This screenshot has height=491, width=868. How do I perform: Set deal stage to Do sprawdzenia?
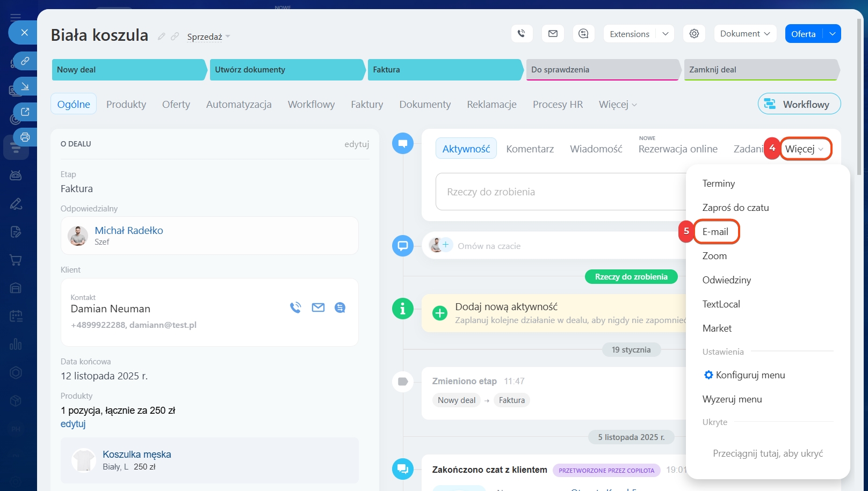[x=602, y=70]
